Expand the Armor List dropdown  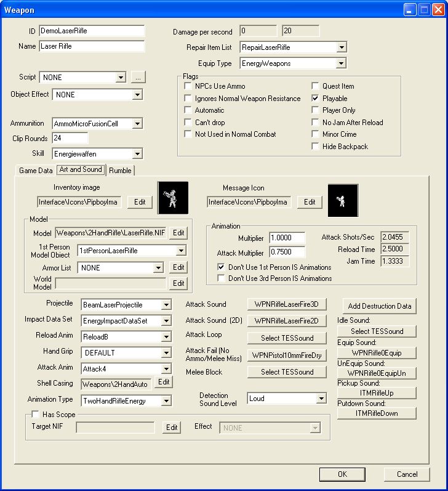(158, 268)
